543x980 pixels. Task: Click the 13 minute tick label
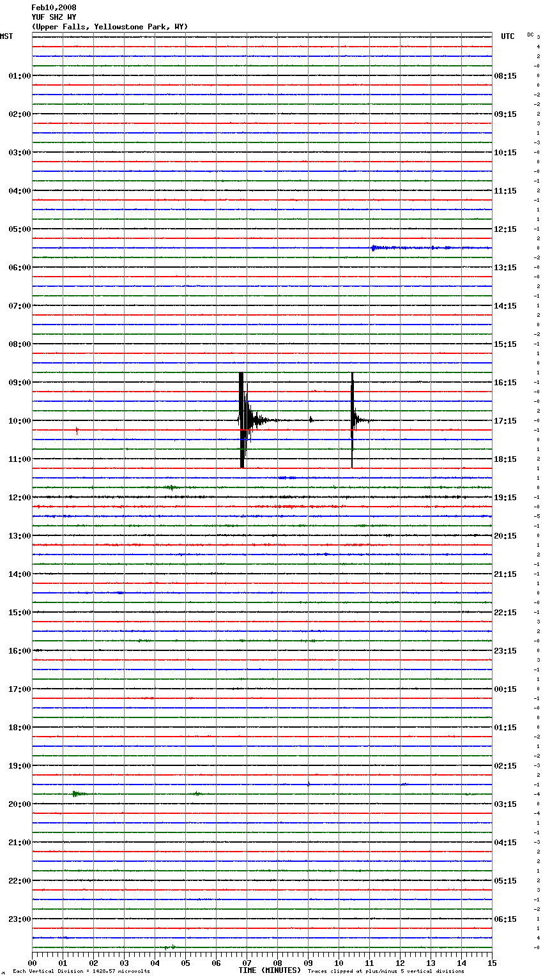pos(431,963)
